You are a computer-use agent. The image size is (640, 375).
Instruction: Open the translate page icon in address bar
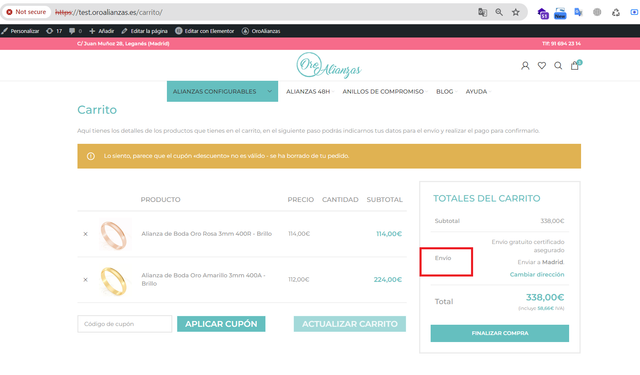[x=482, y=12]
